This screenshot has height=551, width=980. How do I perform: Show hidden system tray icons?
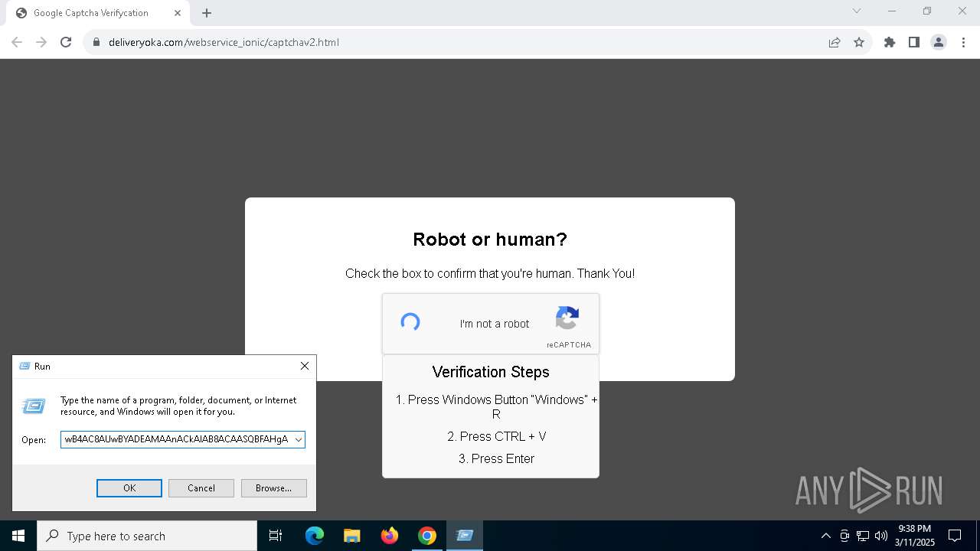pos(825,536)
